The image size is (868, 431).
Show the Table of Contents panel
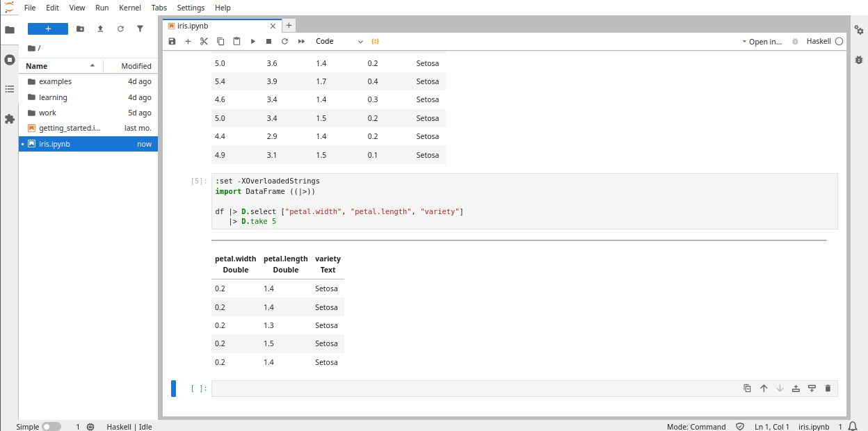tap(10, 89)
